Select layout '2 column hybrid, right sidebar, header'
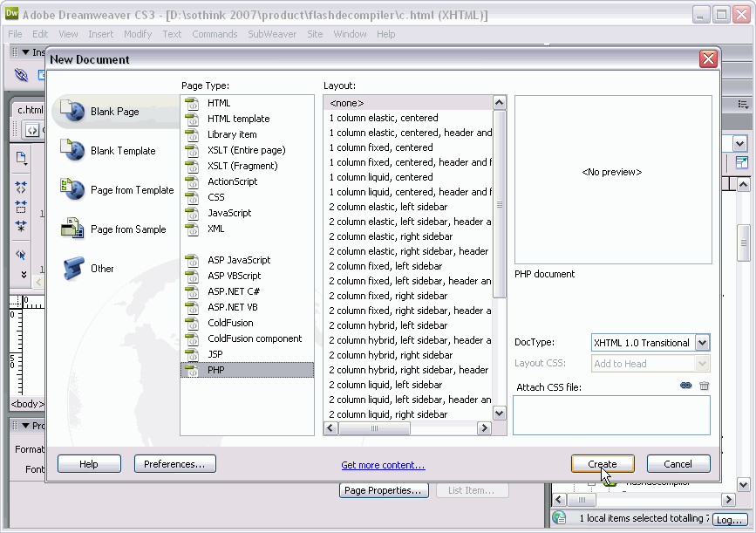 (408, 370)
